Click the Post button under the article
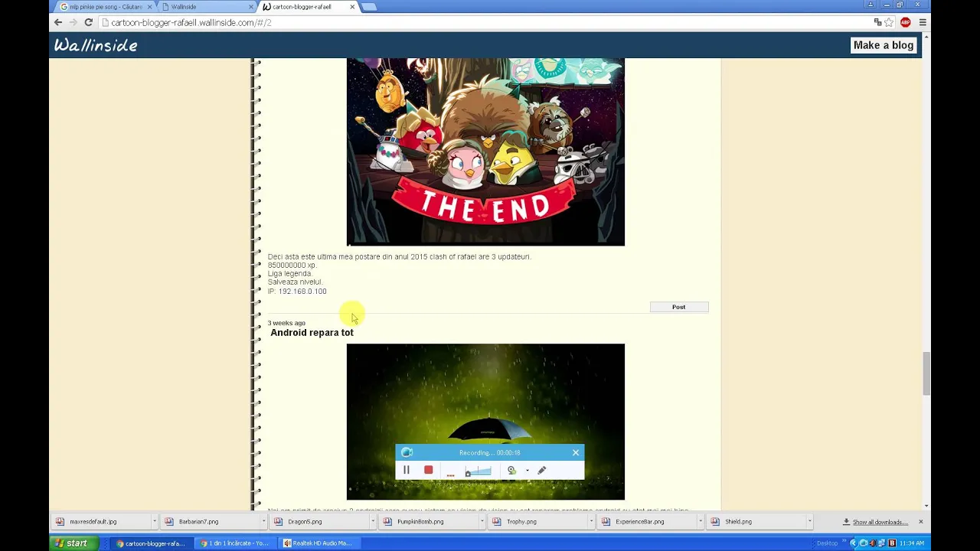Image resolution: width=980 pixels, height=551 pixels. pos(679,307)
